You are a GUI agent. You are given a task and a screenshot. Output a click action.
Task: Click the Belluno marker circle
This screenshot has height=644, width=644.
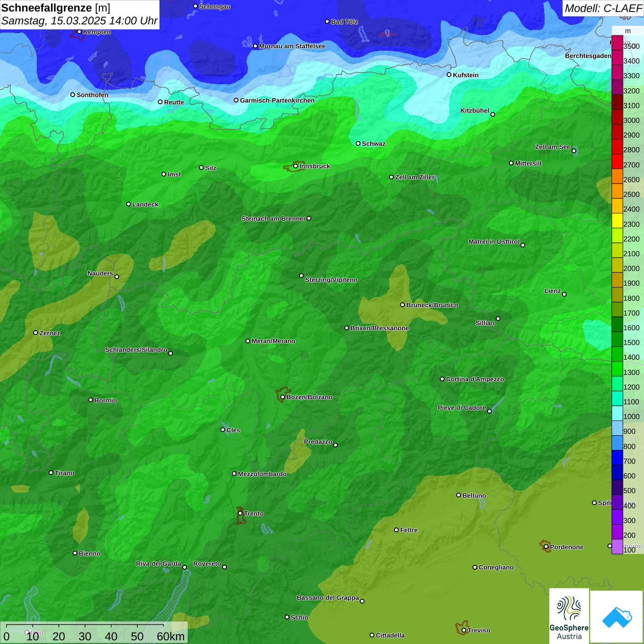click(459, 495)
